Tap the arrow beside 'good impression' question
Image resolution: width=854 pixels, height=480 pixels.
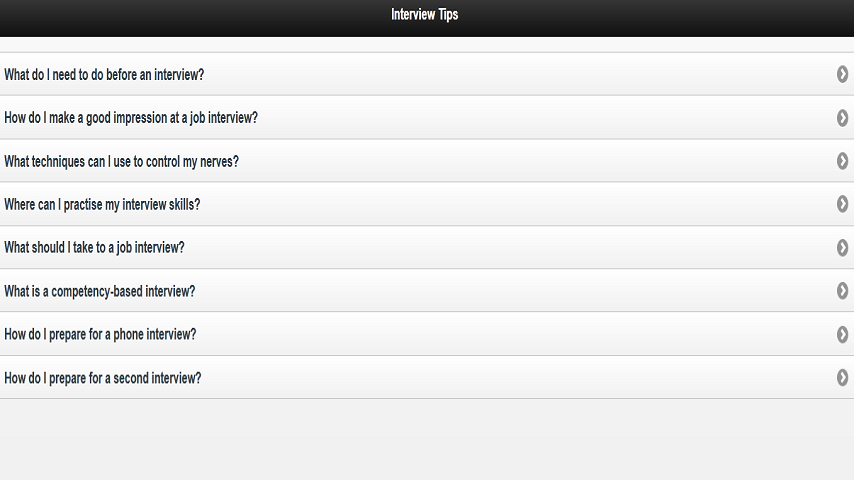pos(843,118)
